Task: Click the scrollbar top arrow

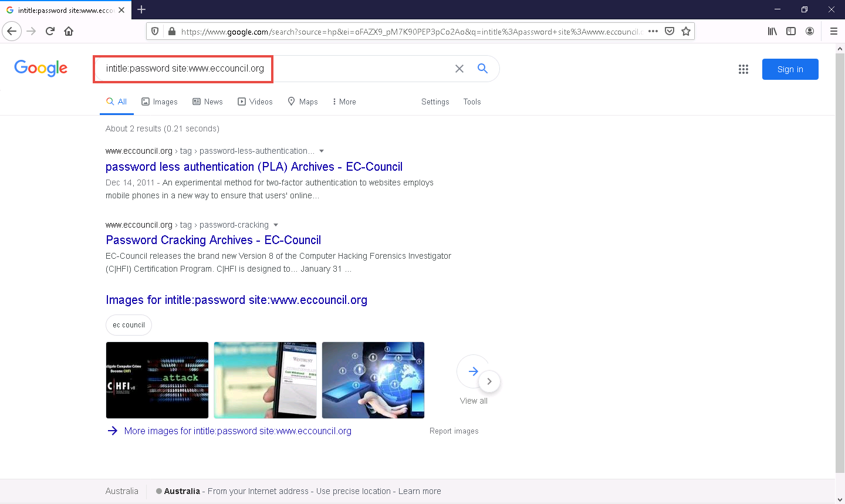Action: point(840,49)
